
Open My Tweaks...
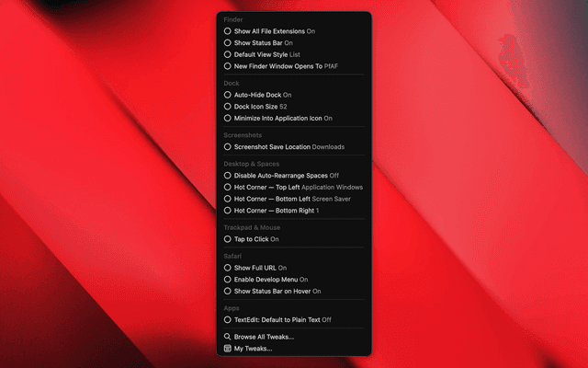pos(253,349)
